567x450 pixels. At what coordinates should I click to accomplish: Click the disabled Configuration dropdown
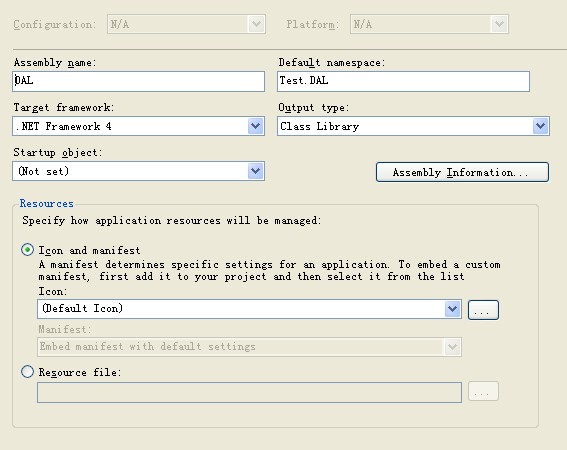tap(186, 24)
